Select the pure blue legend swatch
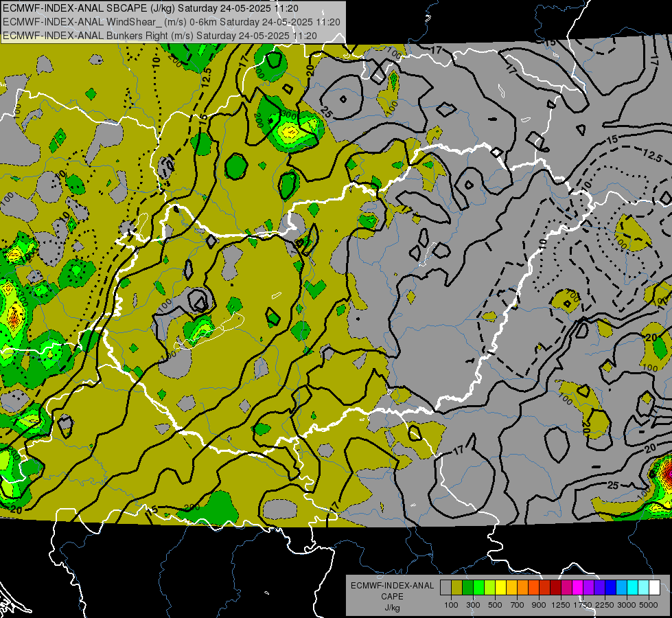 610,587
